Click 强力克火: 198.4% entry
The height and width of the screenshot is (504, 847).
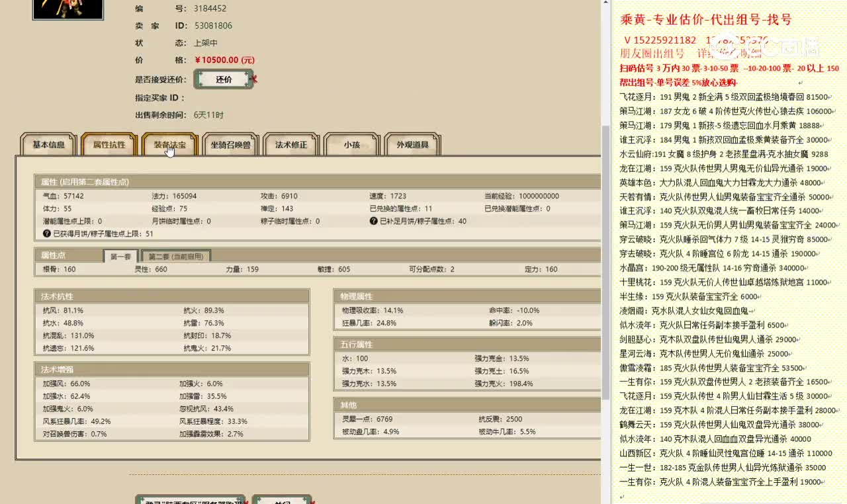tap(504, 384)
